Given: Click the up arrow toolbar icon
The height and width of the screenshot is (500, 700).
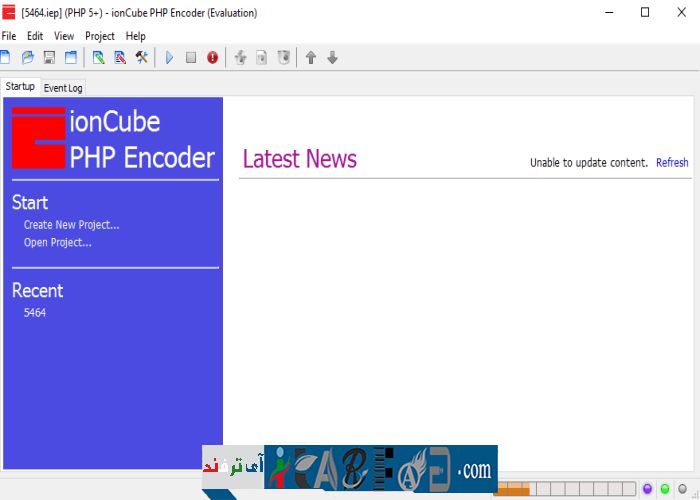Looking at the screenshot, I should [x=311, y=58].
